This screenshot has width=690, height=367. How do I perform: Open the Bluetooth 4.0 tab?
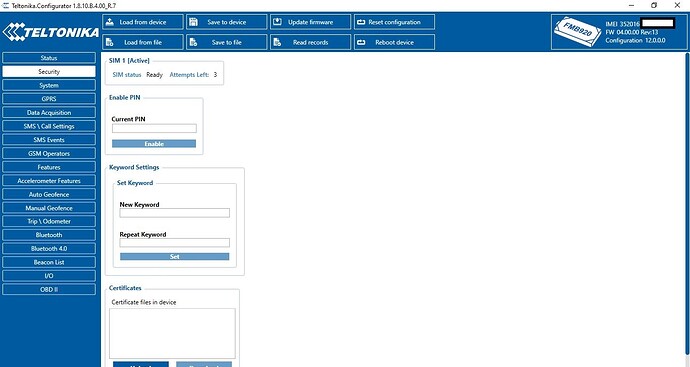pos(49,249)
